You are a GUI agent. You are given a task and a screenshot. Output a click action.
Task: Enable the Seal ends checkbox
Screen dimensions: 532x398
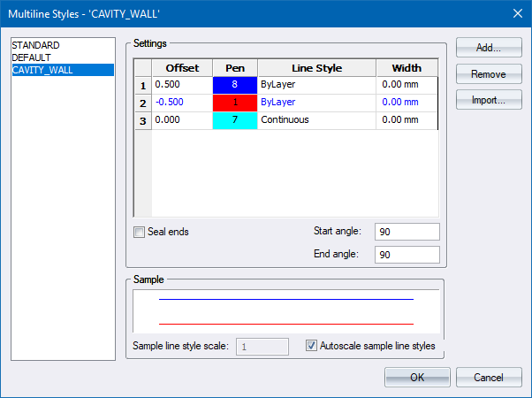(139, 233)
